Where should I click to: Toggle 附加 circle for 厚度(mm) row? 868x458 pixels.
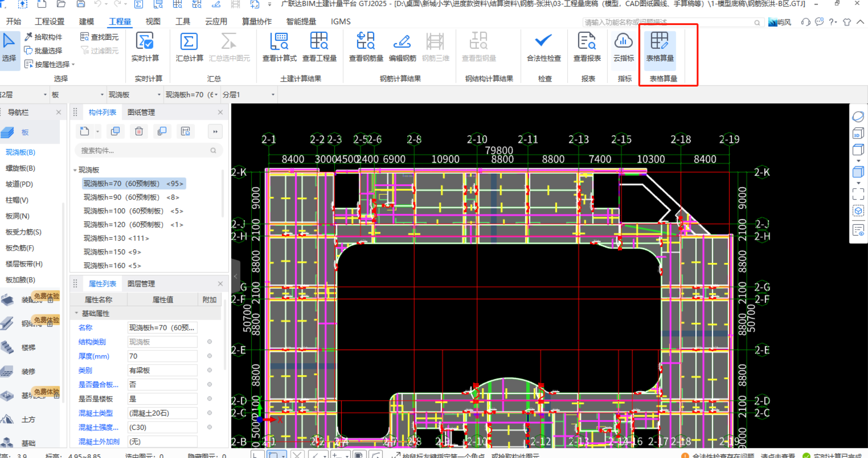click(x=210, y=355)
